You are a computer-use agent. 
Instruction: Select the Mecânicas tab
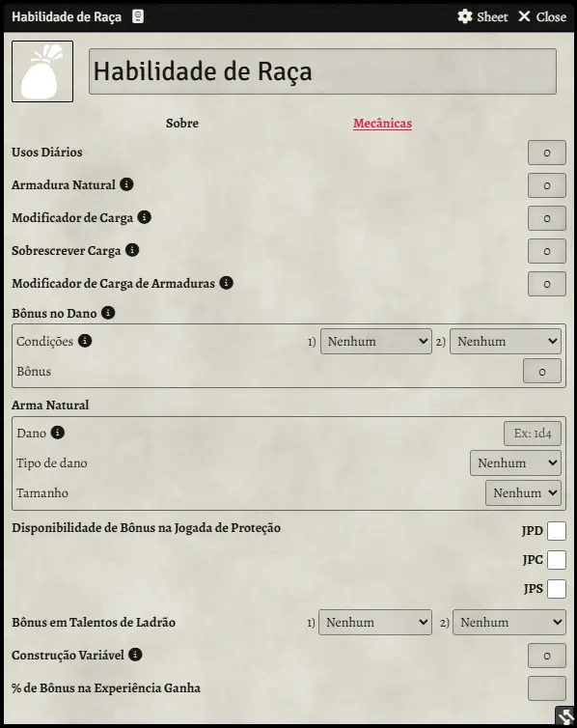[x=382, y=123]
